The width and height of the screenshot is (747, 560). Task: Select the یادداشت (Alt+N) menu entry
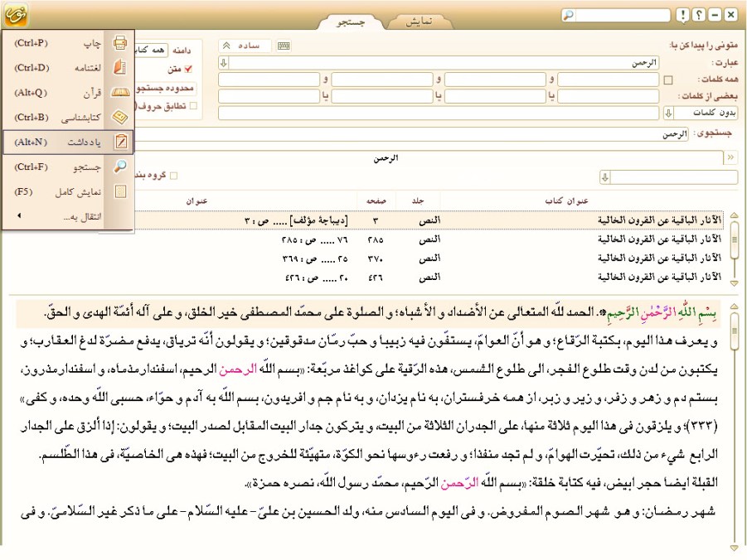[x=68, y=142]
